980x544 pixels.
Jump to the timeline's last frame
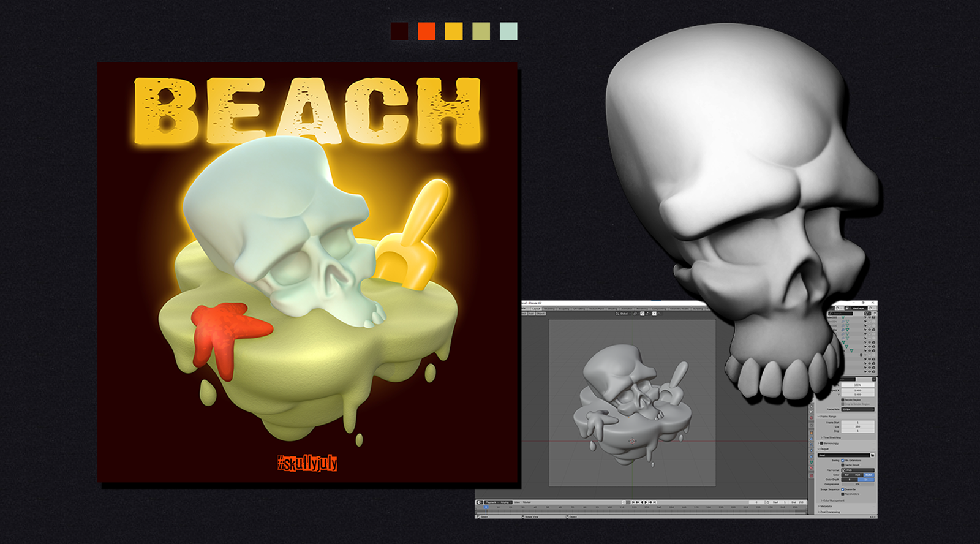pyautogui.click(x=655, y=502)
